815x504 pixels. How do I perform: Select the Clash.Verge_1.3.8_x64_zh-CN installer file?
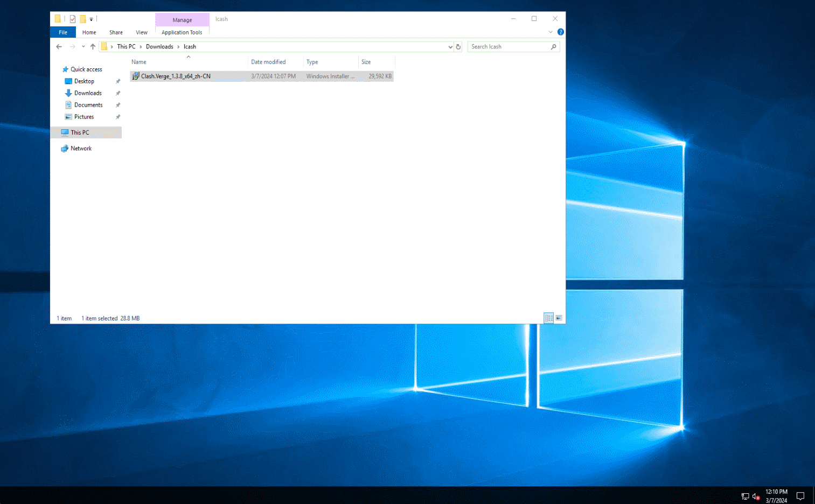coord(176,76)
